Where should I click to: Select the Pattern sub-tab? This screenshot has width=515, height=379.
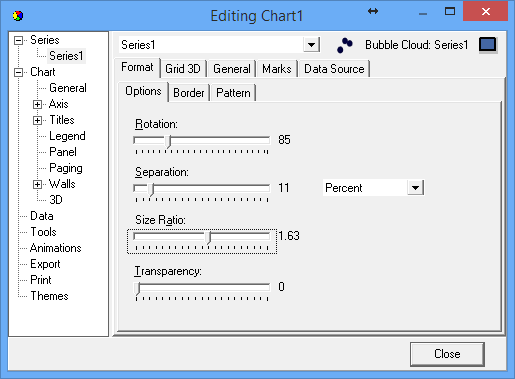(x=233, y=93)
